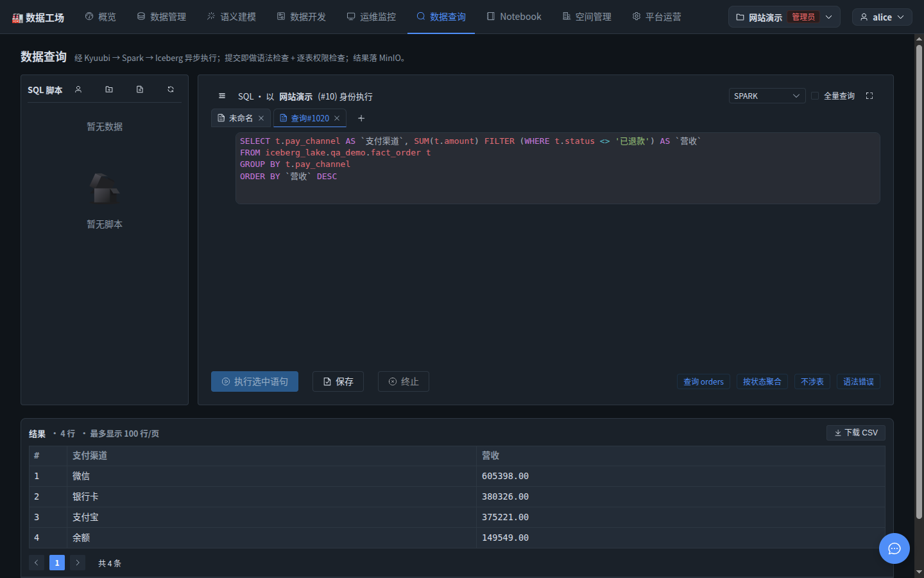924x578 pixels.
Task: Click the 数据工场 logo icon
Action: pos(17,17)
